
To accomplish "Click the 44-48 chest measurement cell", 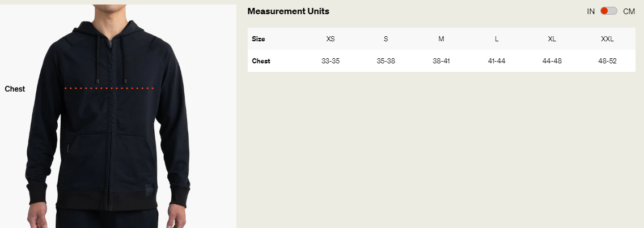I will [552, 61].
